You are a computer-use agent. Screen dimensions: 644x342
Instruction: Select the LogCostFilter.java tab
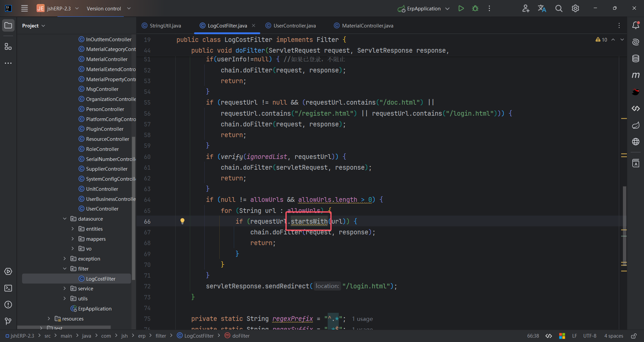tap(223, 25)
